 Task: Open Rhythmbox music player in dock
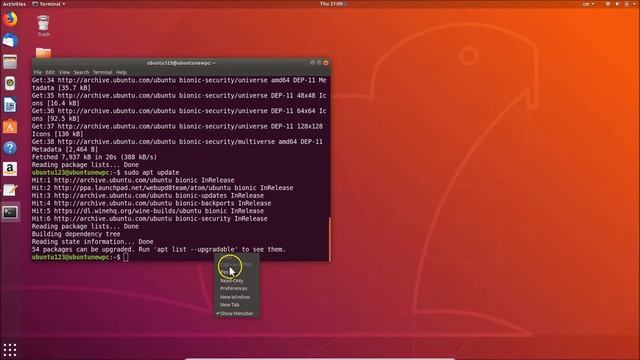10,83
